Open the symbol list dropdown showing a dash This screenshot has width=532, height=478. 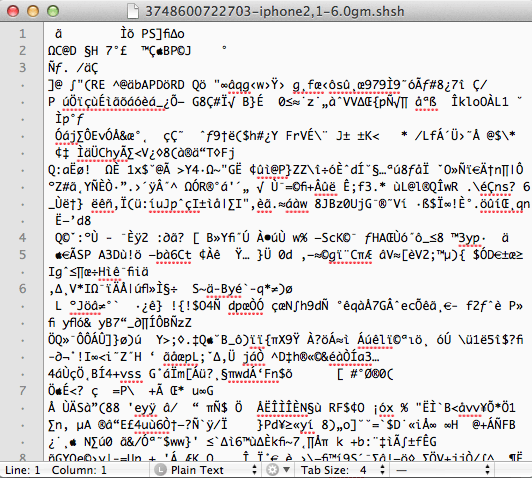[443, 470]
